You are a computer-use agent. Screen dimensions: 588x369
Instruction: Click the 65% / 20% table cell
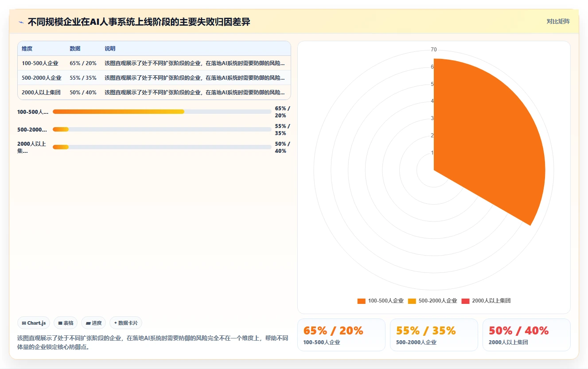click(x=83, y=63)
